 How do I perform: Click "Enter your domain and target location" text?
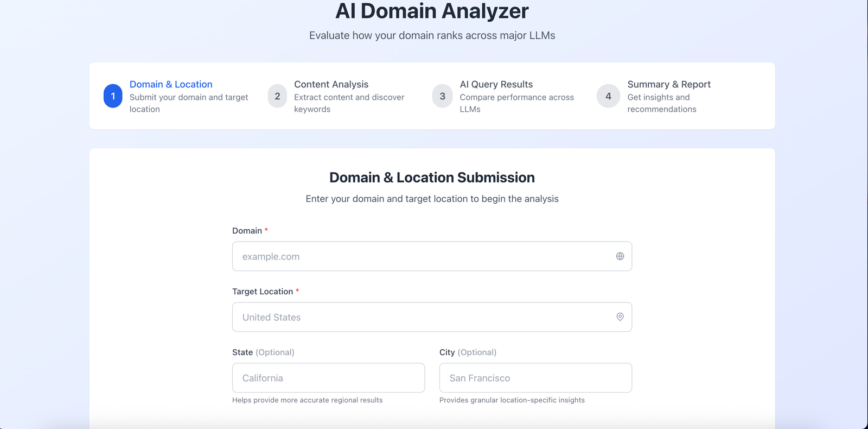point(432,199)
